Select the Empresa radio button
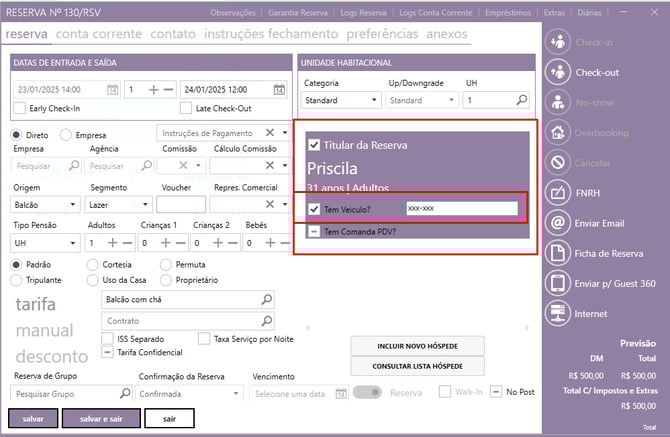Image resolution: width=670 pixels, height=437 pixels. (66, 134)
